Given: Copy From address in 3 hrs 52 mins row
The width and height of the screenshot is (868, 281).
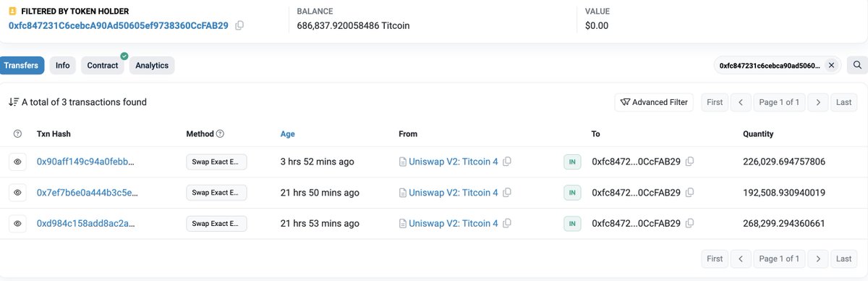Looking at the screenshot, I should (507, 162).
